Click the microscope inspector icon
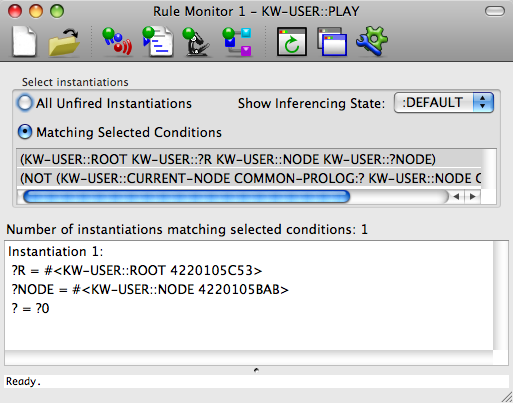Image resolution: width=513 pixels, height=403 pixels. (197, 42)
